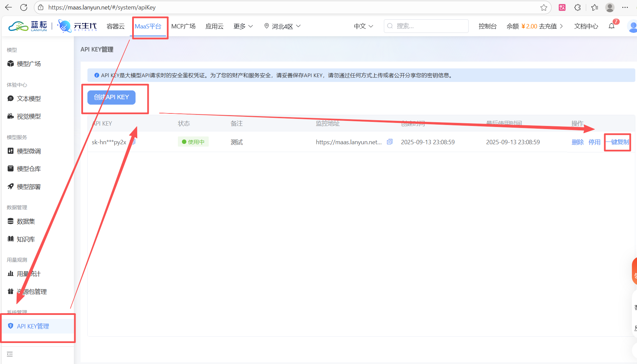Open the browser favorites list icon
This screenshot has width=637, height=364.
tap(595, 7)
